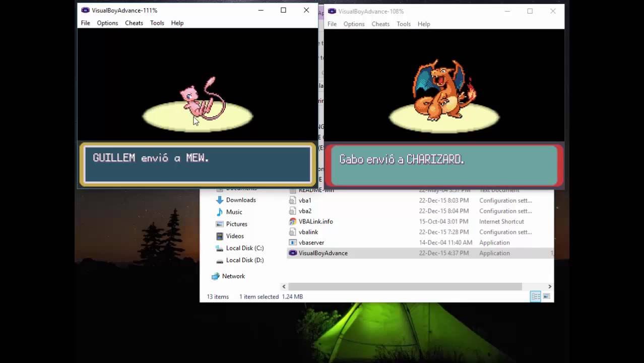Select Music folder in Explorer sidebar
Viewport: 644px width, 363px height.
coord(234,212)
